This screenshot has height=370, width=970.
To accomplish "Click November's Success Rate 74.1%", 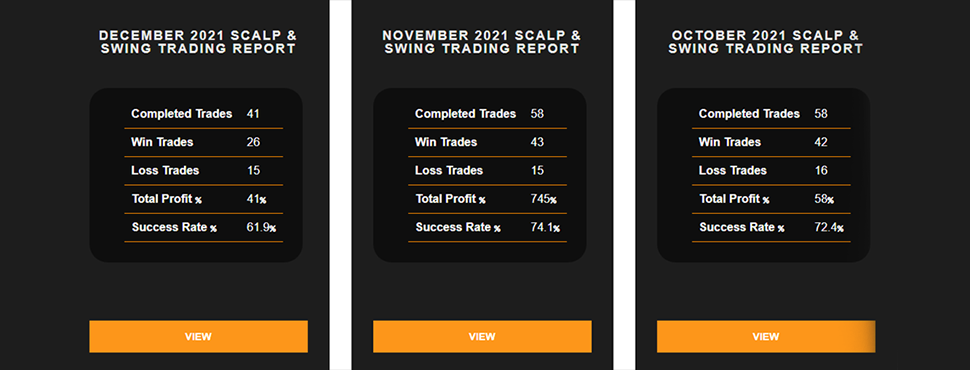I will (545, 228).
